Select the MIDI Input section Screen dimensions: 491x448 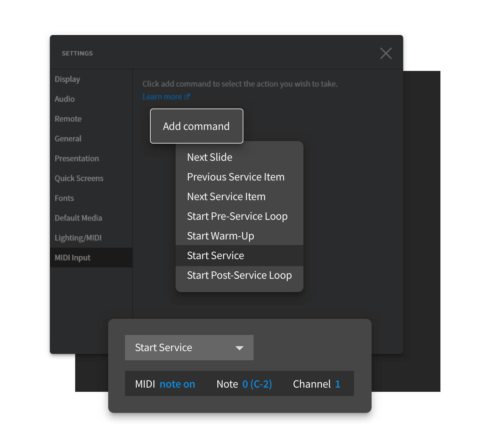(x=91, y=258)
